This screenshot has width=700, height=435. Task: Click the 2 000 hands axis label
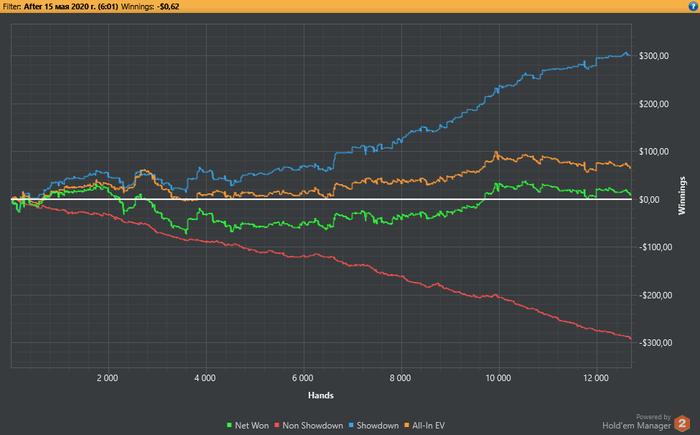108,378
